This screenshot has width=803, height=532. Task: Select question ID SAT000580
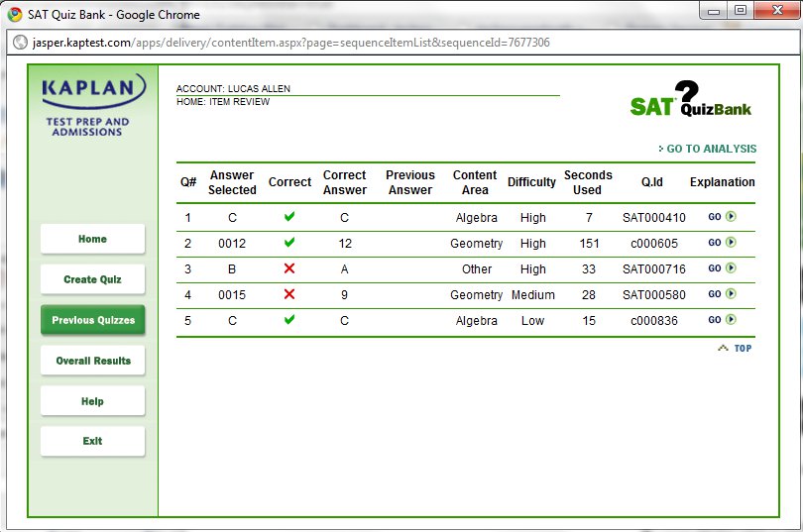[654, 295]
